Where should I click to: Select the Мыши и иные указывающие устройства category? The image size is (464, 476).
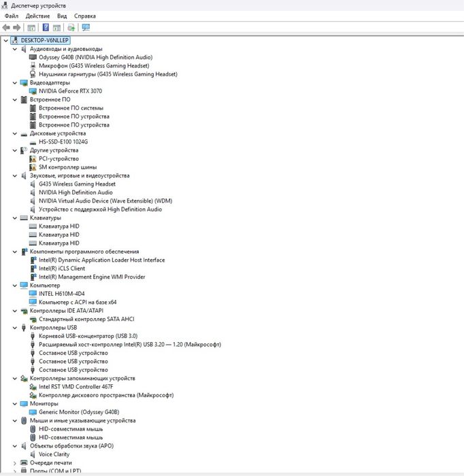82,421
